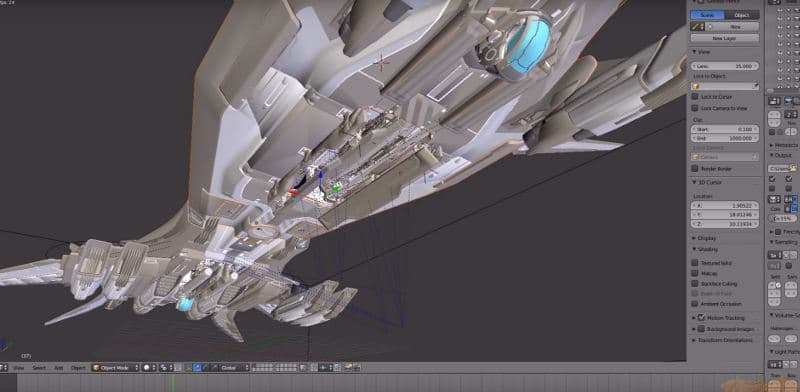Enable Render Border checkbox
This screenshot has height=392, width=800.
694,168
